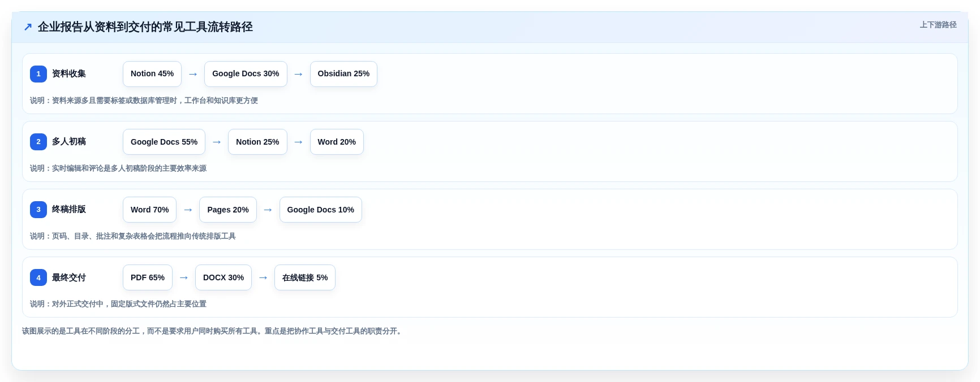Click the Google Docs 30% chip
This screenshot has width=980, height=382.
tap(246, 74)
